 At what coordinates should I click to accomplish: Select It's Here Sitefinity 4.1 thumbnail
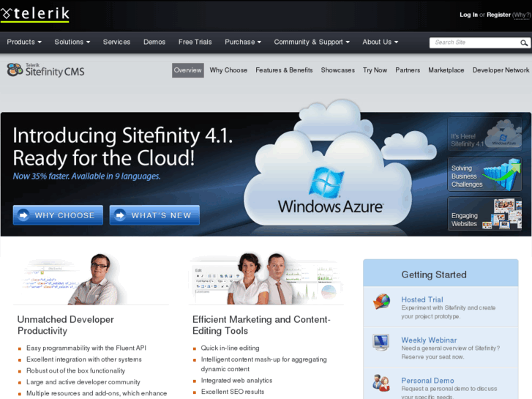click(484, 134)
